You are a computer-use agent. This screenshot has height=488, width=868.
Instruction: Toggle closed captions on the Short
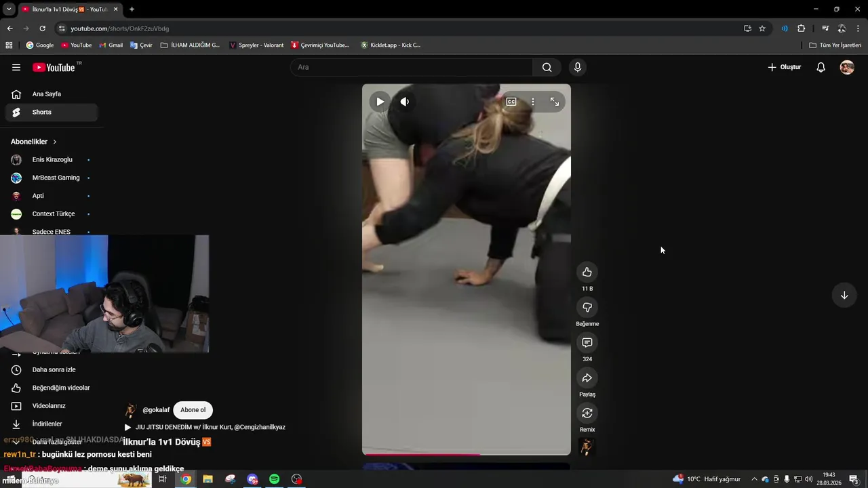coord(511,102)
